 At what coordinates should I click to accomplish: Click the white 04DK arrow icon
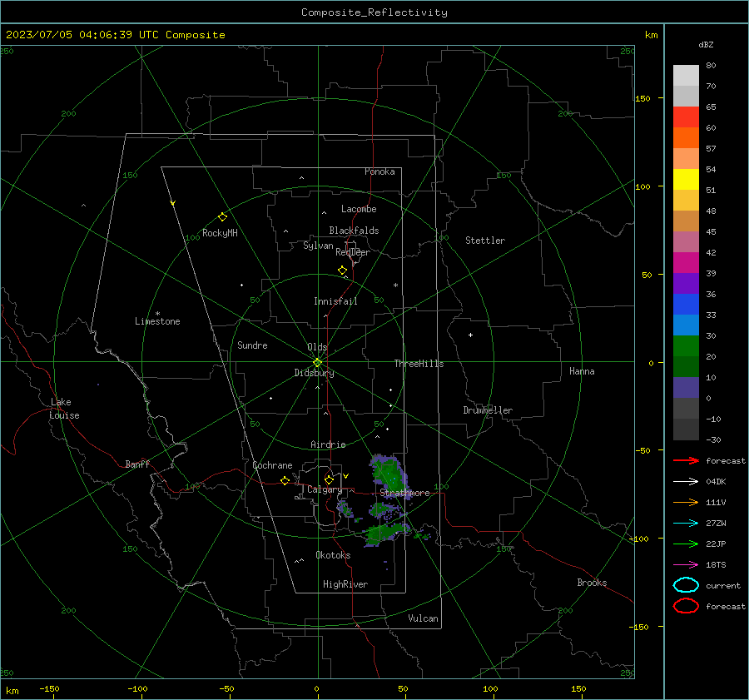point(686,481)
